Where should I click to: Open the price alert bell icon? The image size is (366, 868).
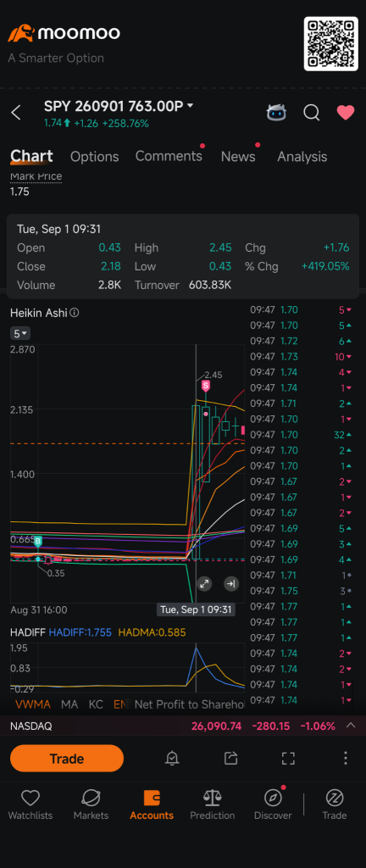coord(173,759)
